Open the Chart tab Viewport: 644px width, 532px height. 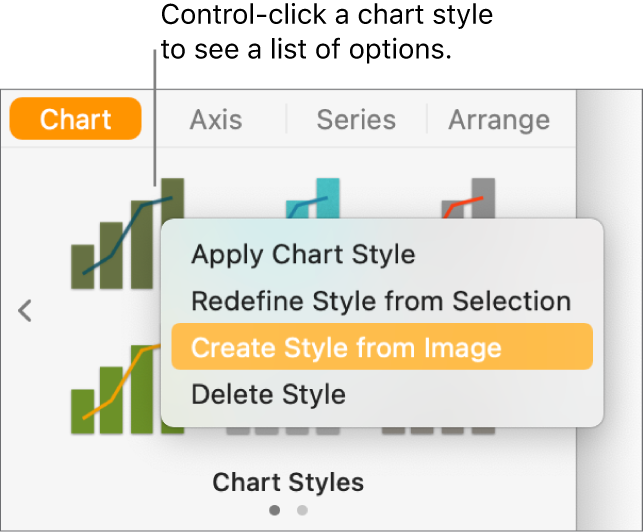[75, 119]
